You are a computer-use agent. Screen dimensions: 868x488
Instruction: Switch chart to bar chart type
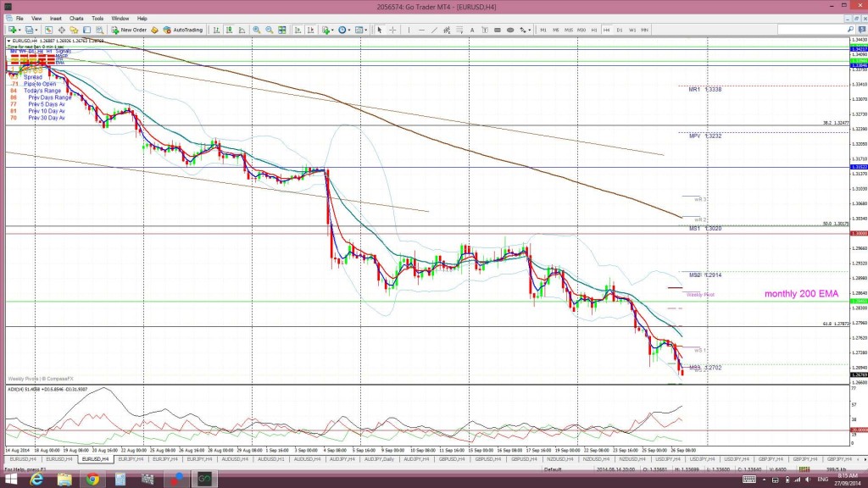(x=216, y=30)
